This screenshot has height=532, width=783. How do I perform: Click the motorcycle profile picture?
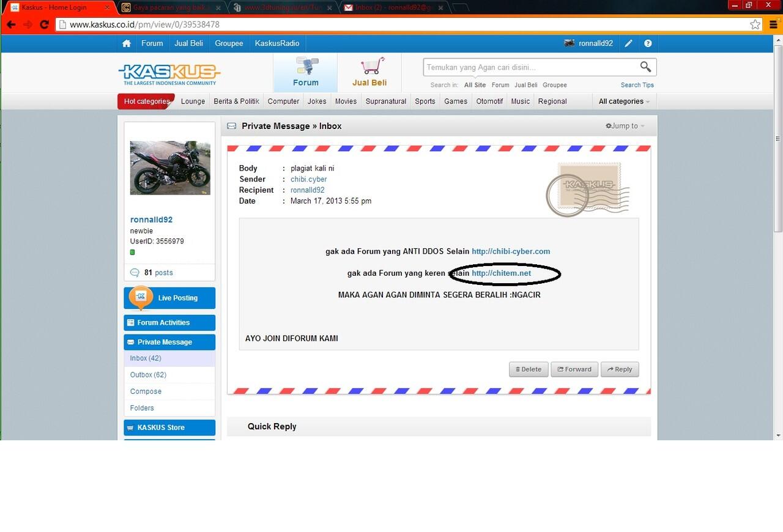tap(170, 168)
